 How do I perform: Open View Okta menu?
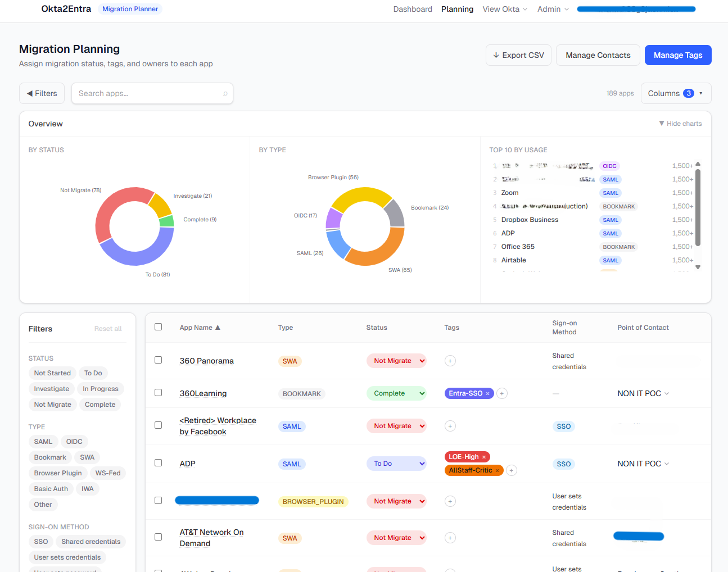tap(505, 9)
